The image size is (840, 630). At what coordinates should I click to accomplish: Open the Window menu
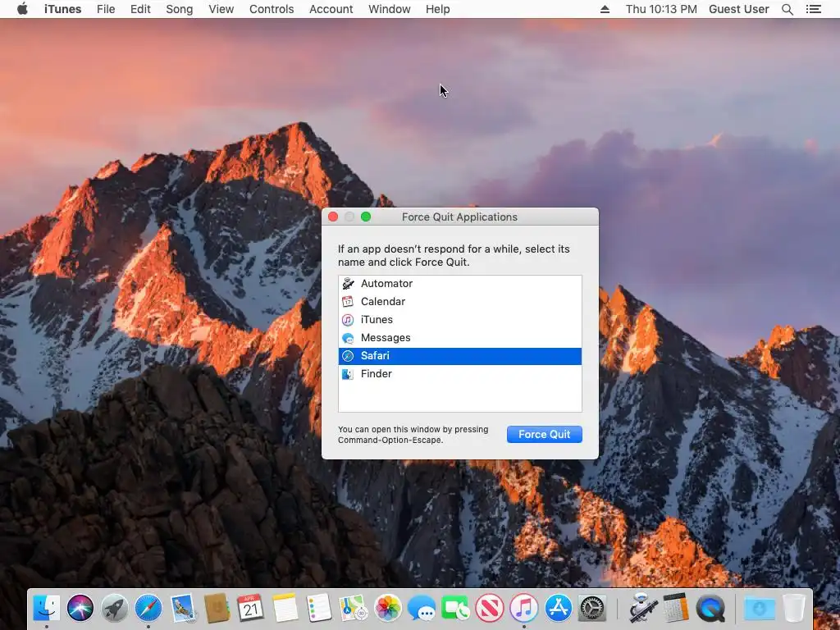point(390,9)
